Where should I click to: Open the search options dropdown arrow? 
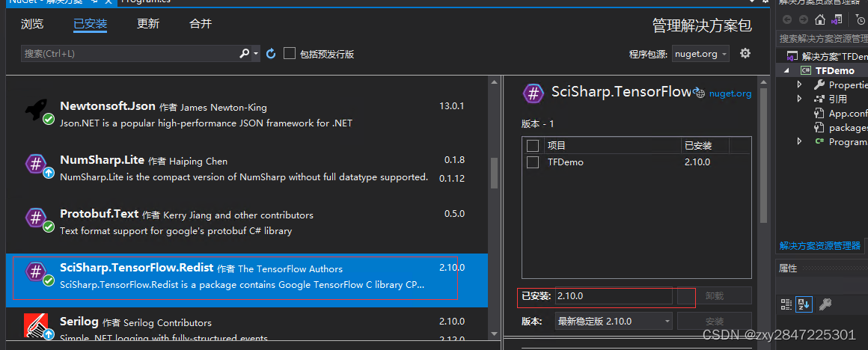point(256,54)
